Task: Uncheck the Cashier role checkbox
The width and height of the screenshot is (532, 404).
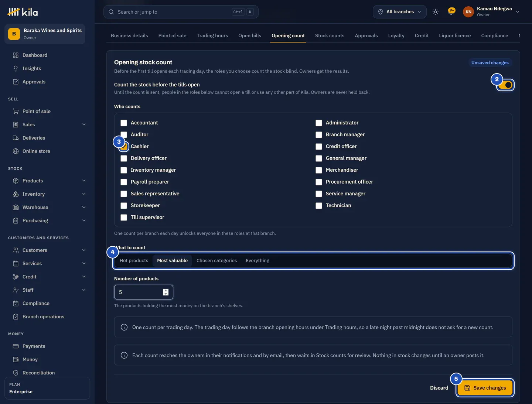Action: point(124,147)
